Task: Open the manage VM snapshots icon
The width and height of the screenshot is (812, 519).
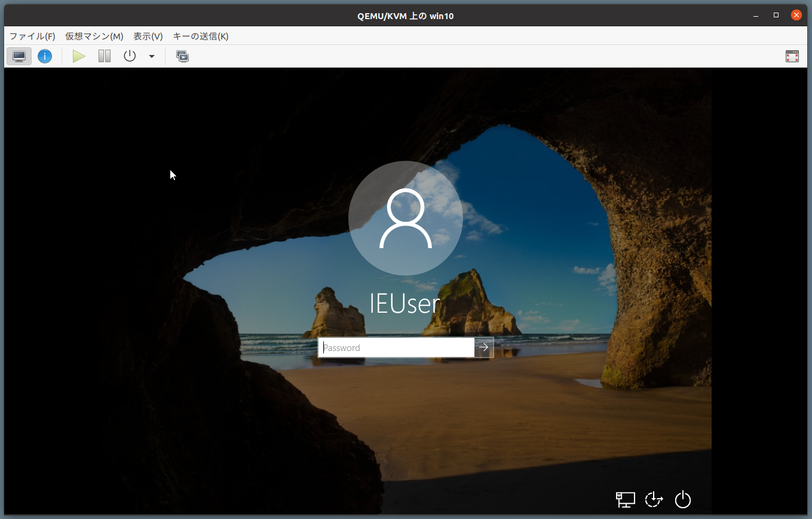Action: coord(183,56)
